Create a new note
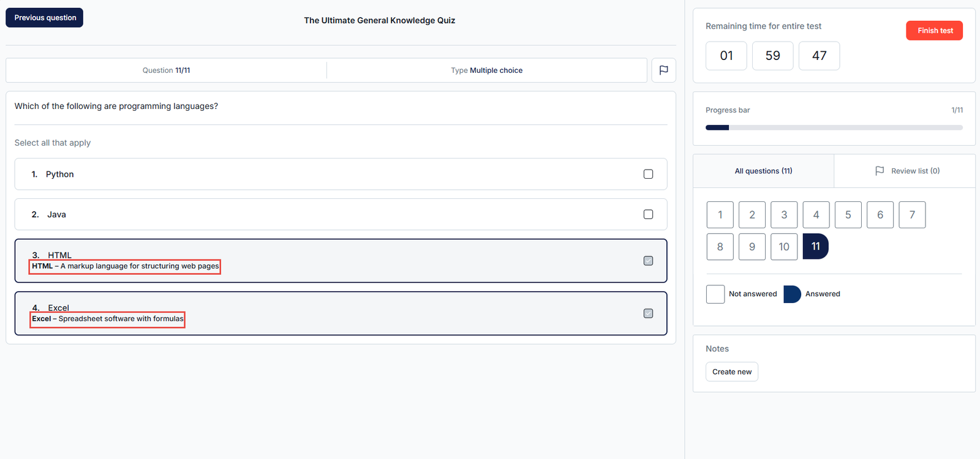This screenshot has height=459, width=980. 731,372
